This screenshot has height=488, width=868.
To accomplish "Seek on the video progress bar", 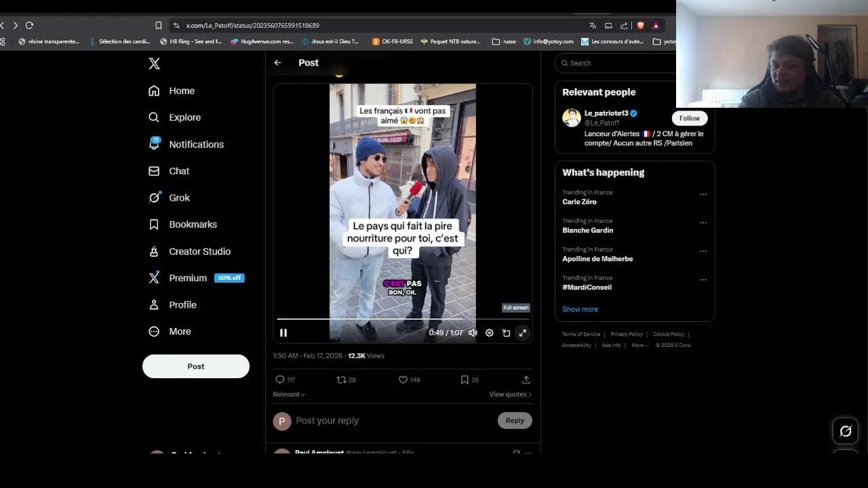I will tap(403, 319).
